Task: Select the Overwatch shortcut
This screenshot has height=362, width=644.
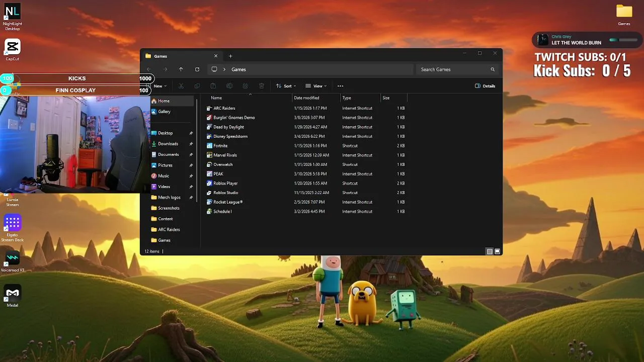Action: click(220, 164)
